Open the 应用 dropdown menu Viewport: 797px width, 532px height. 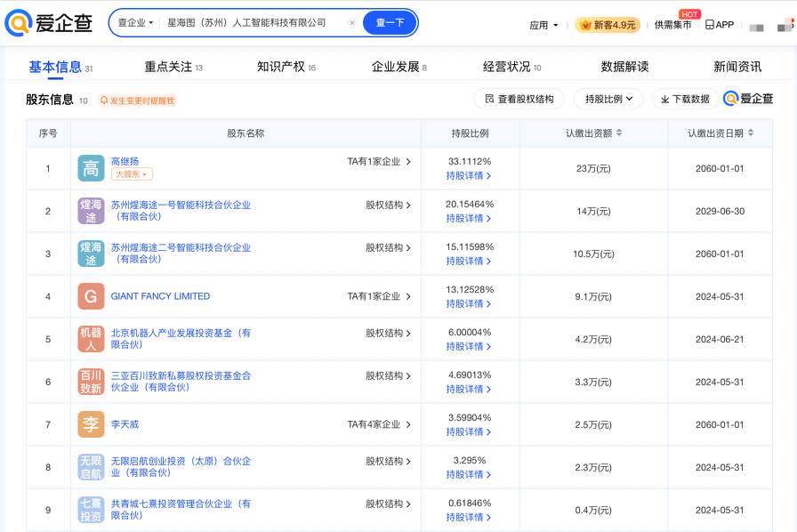[x=543, y=25]
